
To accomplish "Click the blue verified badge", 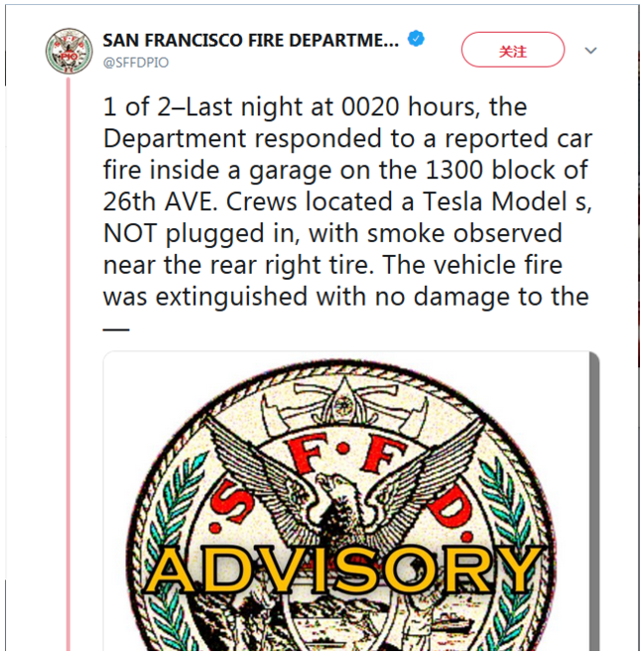I will click(418, 40).
